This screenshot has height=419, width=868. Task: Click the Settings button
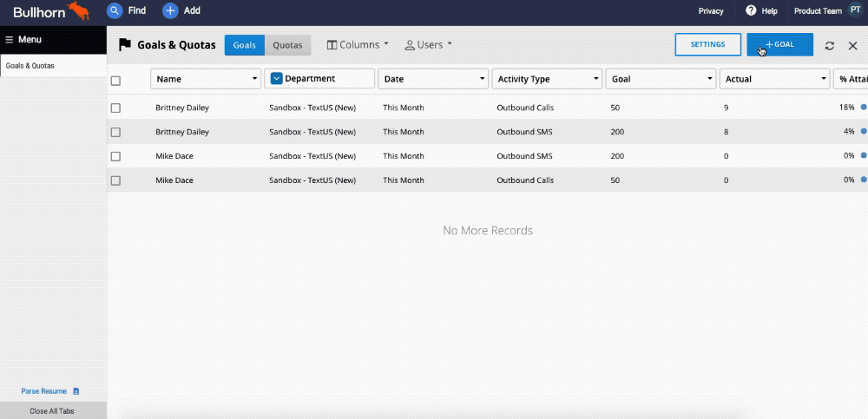click(707, 44)
